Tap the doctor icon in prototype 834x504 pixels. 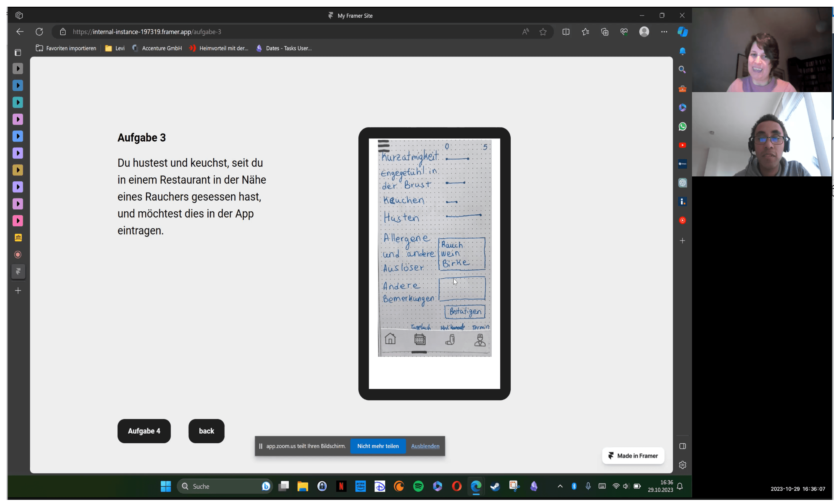pos(480,340)
